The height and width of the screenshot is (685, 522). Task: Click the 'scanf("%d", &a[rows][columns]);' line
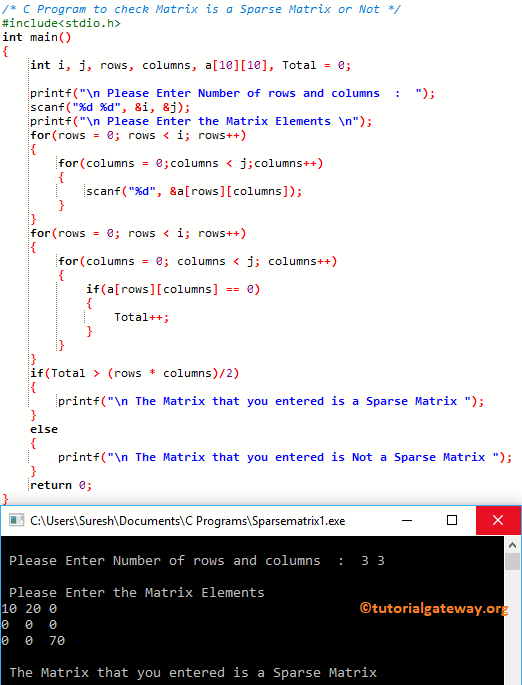[194, 191]
